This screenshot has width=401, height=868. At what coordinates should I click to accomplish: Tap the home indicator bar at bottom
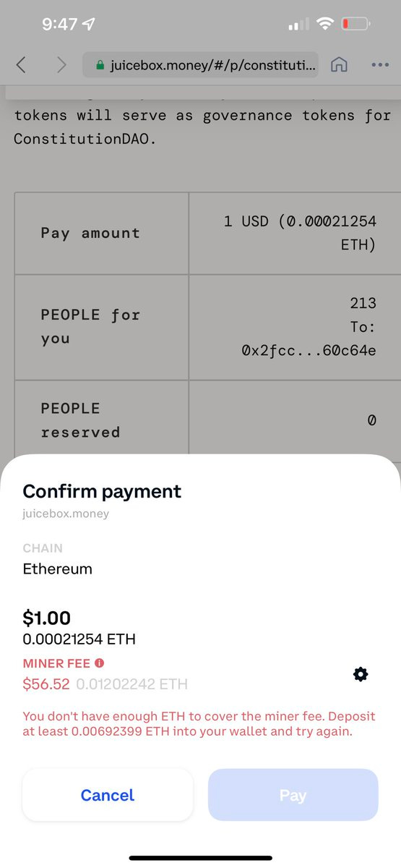(200, 858)
